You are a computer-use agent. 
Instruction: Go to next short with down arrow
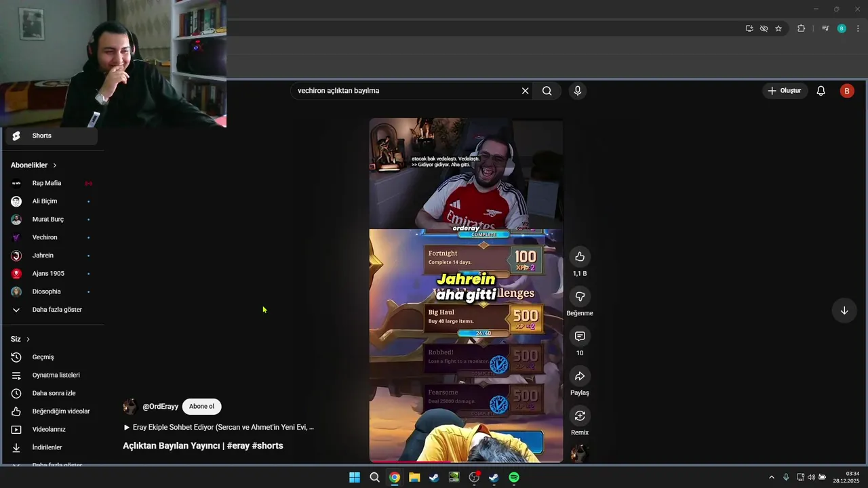(844, 310)
